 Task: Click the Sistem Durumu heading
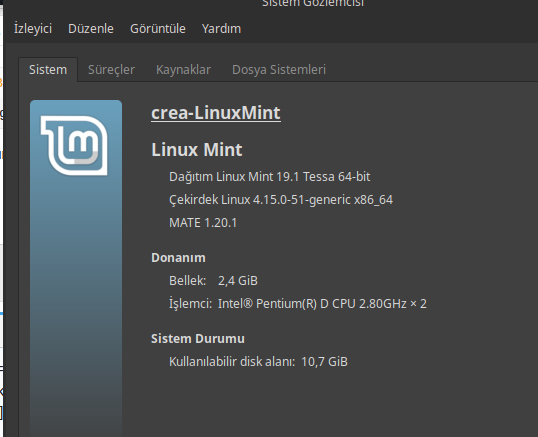tap(198, 339)
